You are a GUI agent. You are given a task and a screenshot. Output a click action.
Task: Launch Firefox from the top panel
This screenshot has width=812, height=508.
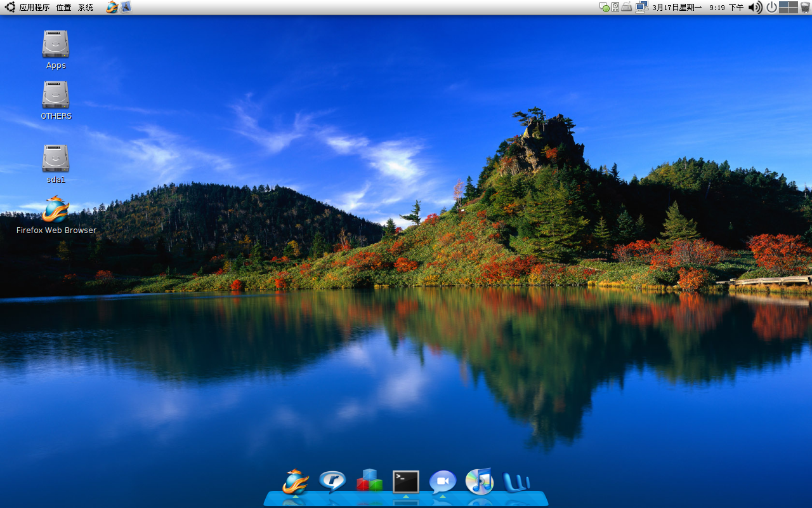click(x=112, y=8)
